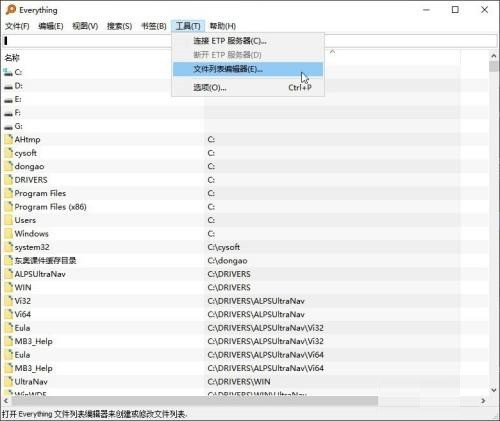The height and width of the screenshot is (421, 500).
Task: Select the WIN folder icon
Action: 8,287
